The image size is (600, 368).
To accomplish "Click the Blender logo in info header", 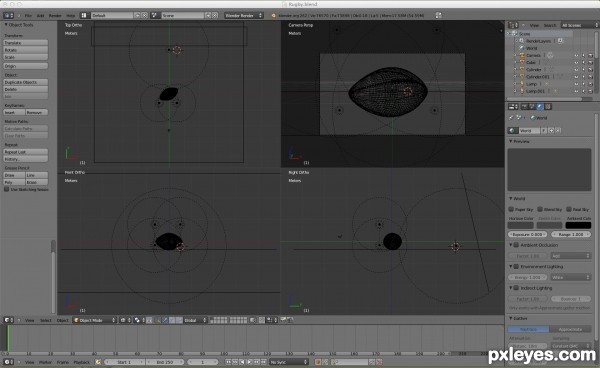I will (x=273, y=16).
